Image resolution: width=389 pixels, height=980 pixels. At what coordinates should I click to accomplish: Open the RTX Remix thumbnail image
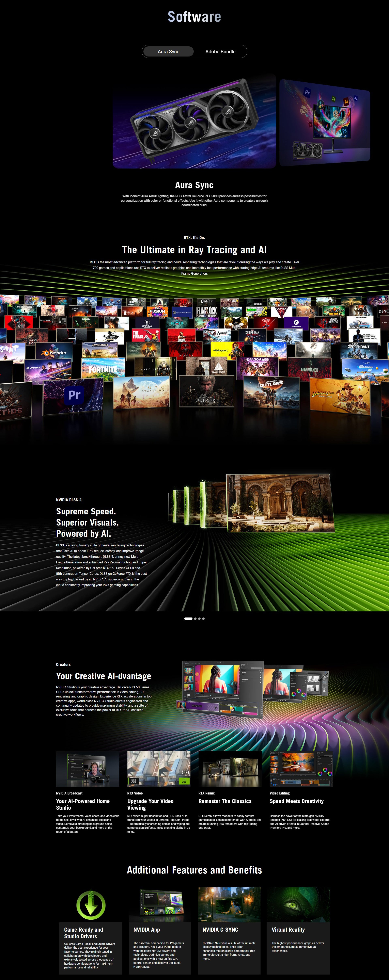click(230, 769)
